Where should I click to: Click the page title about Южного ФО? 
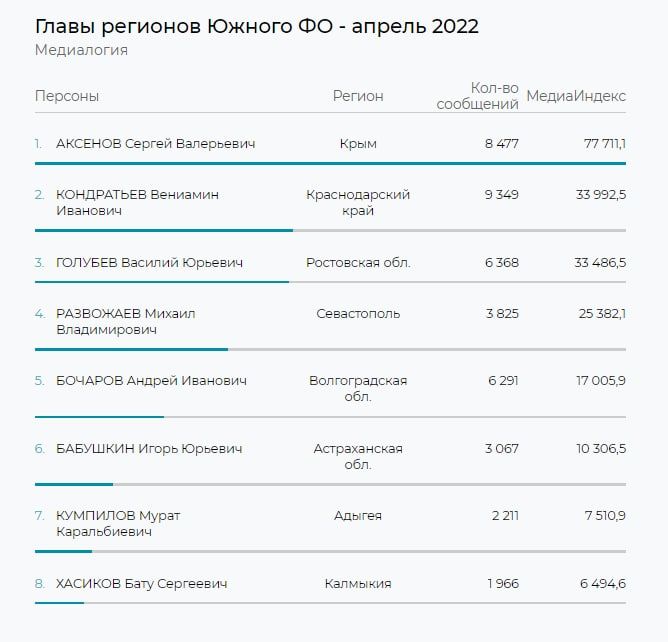click(x=256, y=26)
